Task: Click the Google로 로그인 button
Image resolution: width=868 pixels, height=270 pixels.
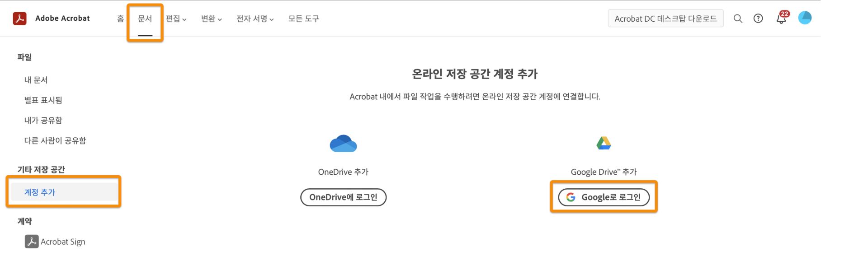Action: point(604,197)
